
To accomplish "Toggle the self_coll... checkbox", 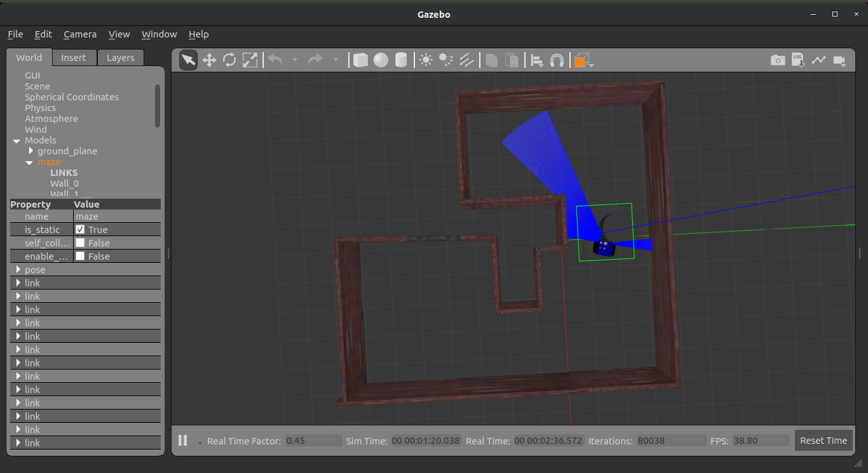I will (80, 243).
